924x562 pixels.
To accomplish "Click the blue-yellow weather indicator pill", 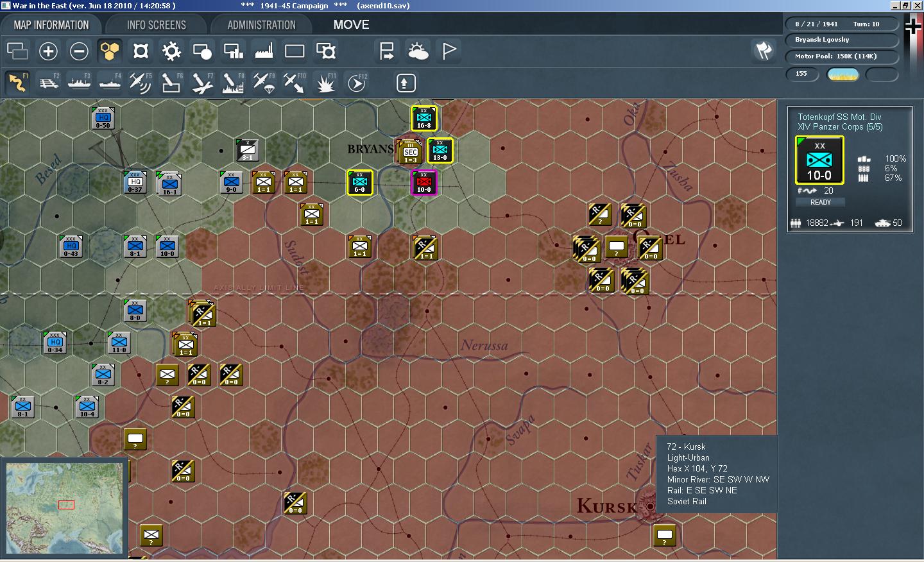I will (x=843, y=74).
